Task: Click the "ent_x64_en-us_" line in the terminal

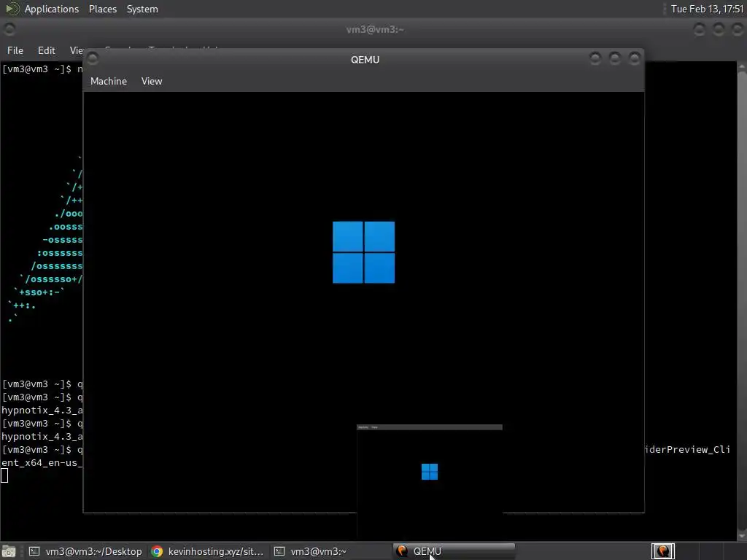Action: click(x=42, y=463)
